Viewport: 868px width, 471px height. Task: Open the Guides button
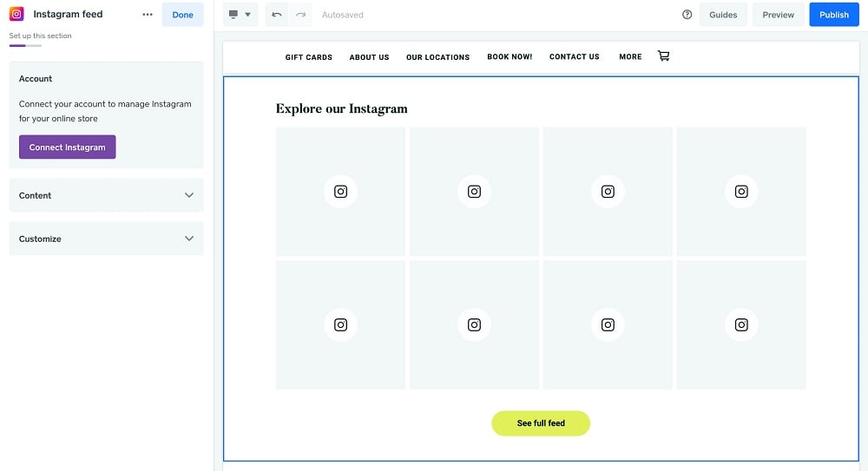point(723,15)
